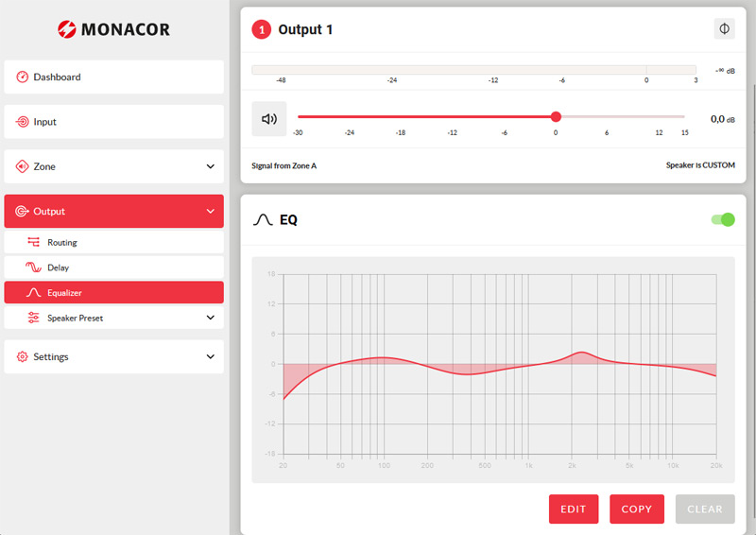Expand the Zone menu chevron
This screenshot has height=535, width=756.
coord(210,166)
